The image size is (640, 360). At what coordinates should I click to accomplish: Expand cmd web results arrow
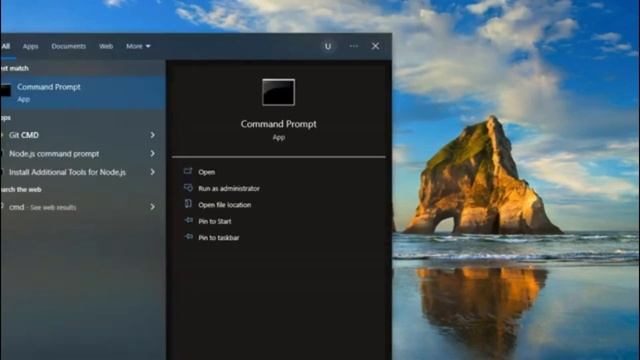tap(152, 207)
